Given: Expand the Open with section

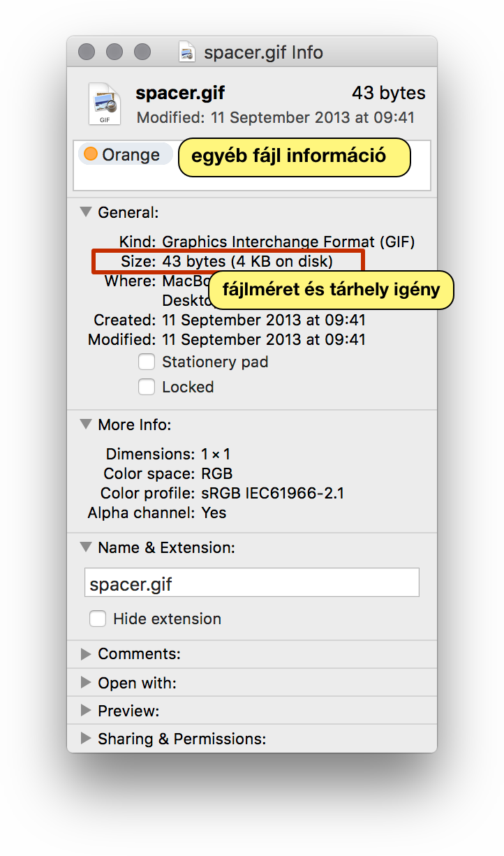Looking at the screenshot, I should tap(86, 682).
